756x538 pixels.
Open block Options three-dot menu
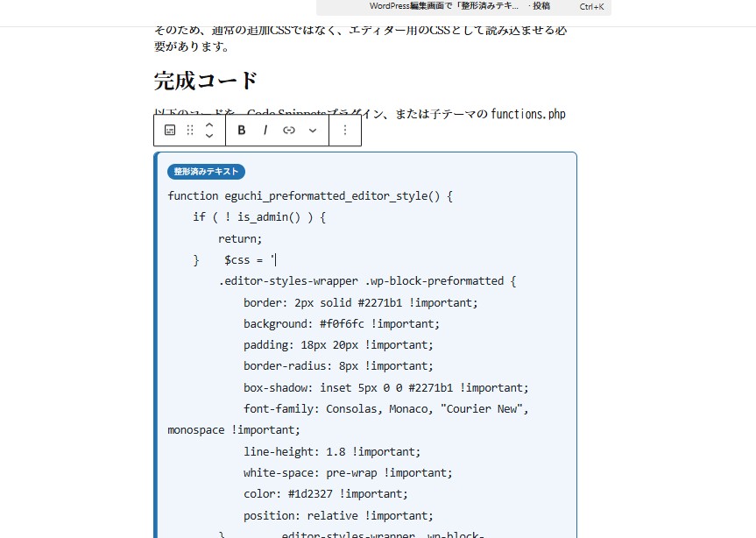(345, 130)
